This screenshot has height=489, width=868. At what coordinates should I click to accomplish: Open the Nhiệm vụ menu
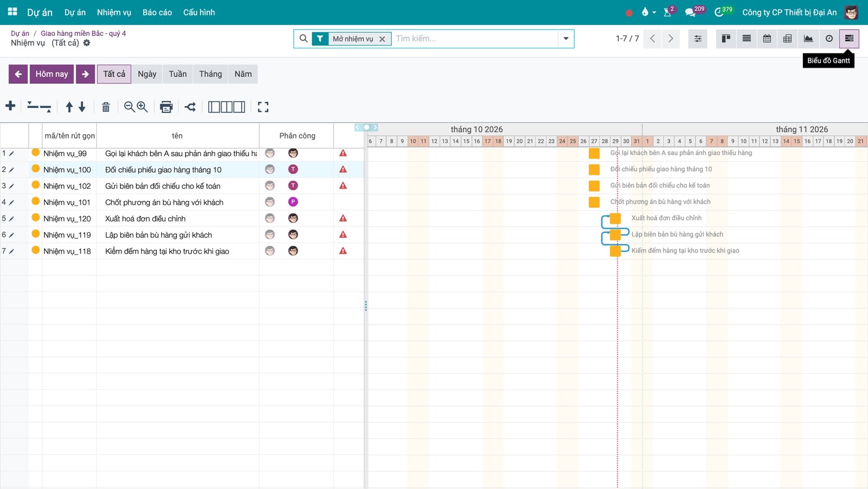click(x=114, y=12)
